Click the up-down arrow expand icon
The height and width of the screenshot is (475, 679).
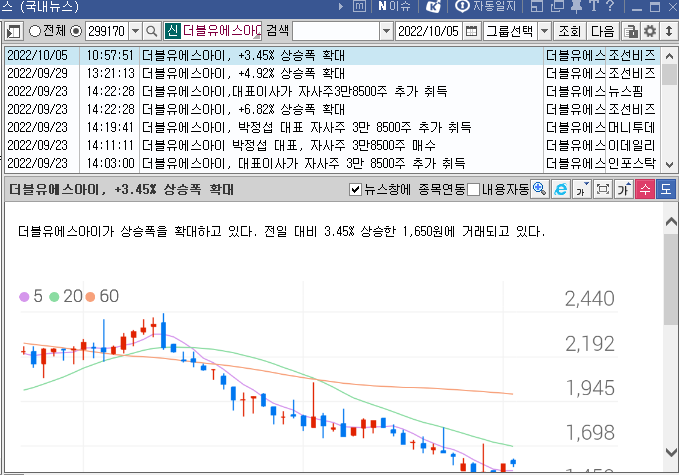click(669, 31)
